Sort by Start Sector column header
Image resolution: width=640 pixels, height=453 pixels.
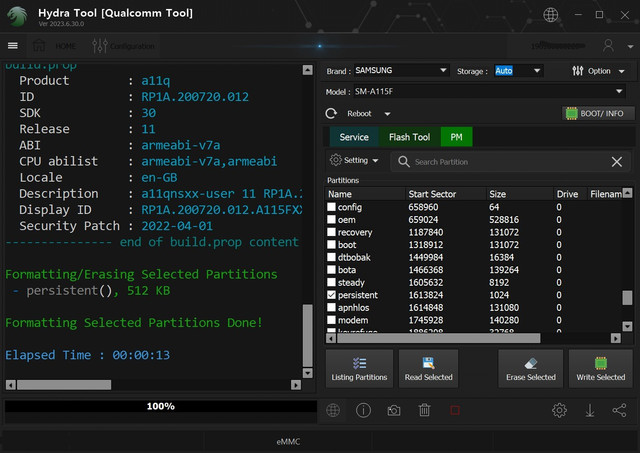(446, 194)
